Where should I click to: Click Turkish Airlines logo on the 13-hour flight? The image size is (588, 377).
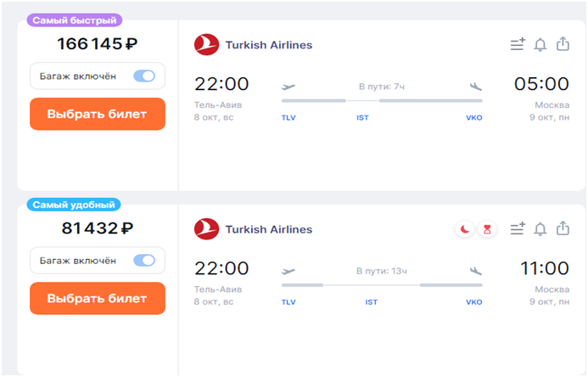pyautogui.click(x=206, y=228)
